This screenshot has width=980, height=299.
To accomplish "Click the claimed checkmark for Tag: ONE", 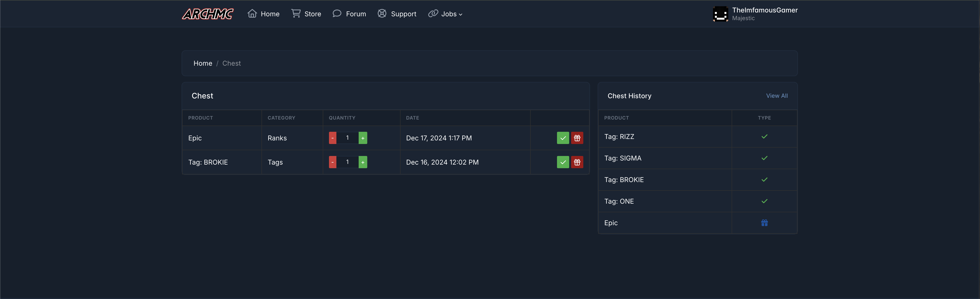I will [764, 201].
